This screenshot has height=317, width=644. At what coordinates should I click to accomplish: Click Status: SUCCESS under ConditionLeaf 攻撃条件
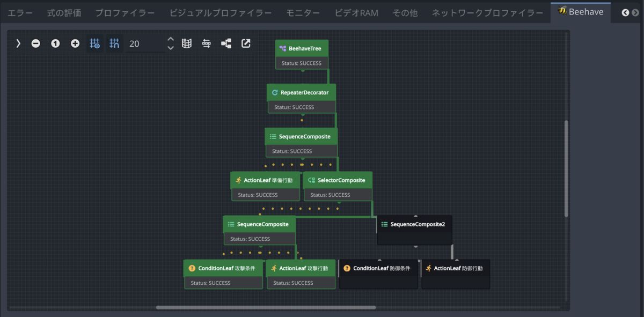210,283
